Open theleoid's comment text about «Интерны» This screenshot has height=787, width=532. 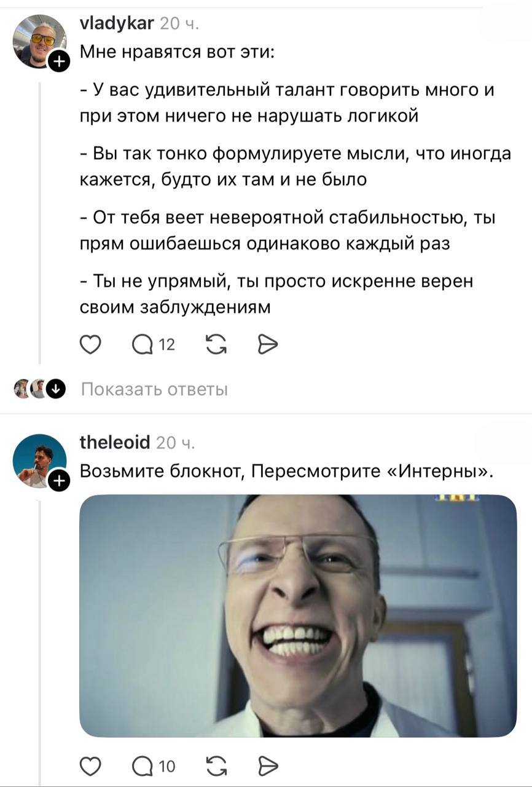(288, 472)
